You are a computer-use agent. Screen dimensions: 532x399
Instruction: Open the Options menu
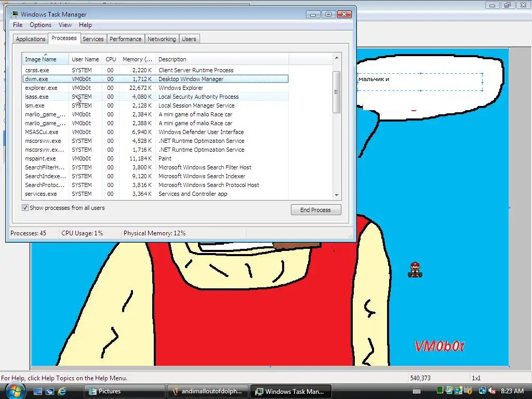coord(41,25)
